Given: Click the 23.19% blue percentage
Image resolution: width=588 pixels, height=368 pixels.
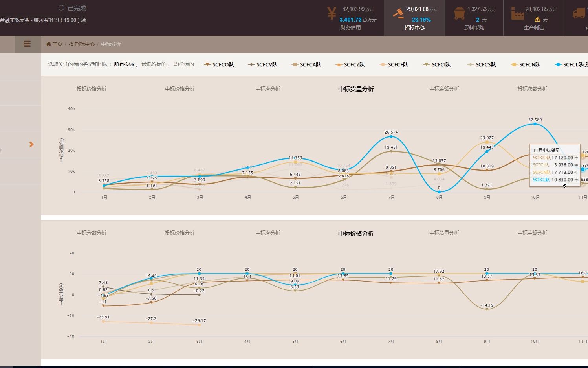Looking at the screenshot, I should point(421,20).
